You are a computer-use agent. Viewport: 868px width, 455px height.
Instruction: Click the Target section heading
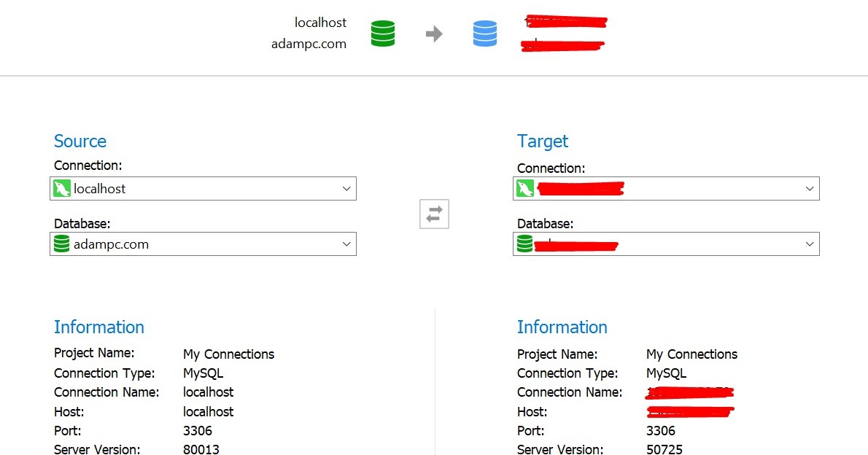coord(543,141)
